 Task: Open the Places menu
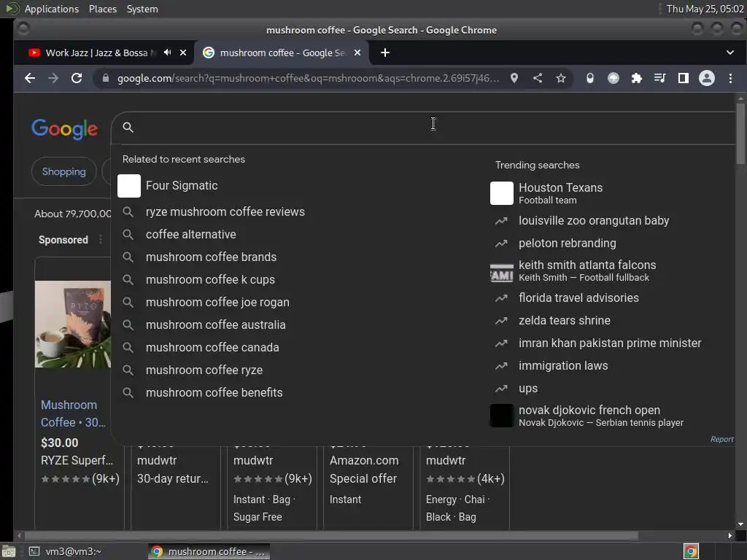tap(102, 9)
